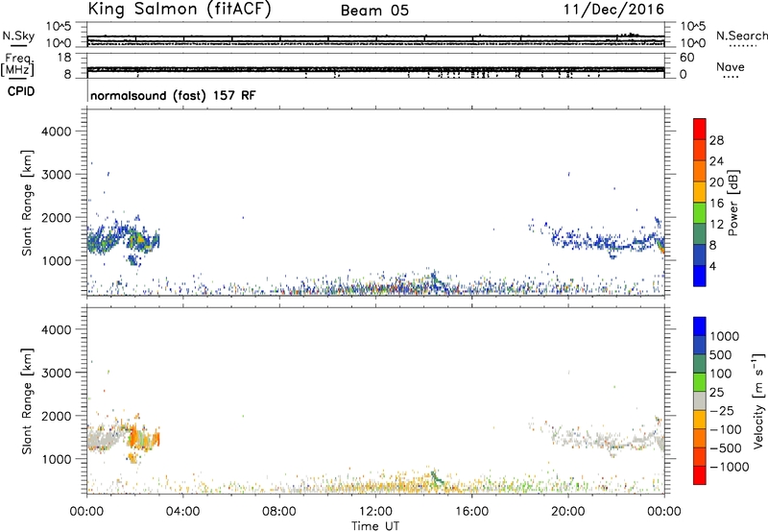Viewport: 768px width, 532px height.
Task: Click the '18' frequency axis tick
Action: [64, 58]
